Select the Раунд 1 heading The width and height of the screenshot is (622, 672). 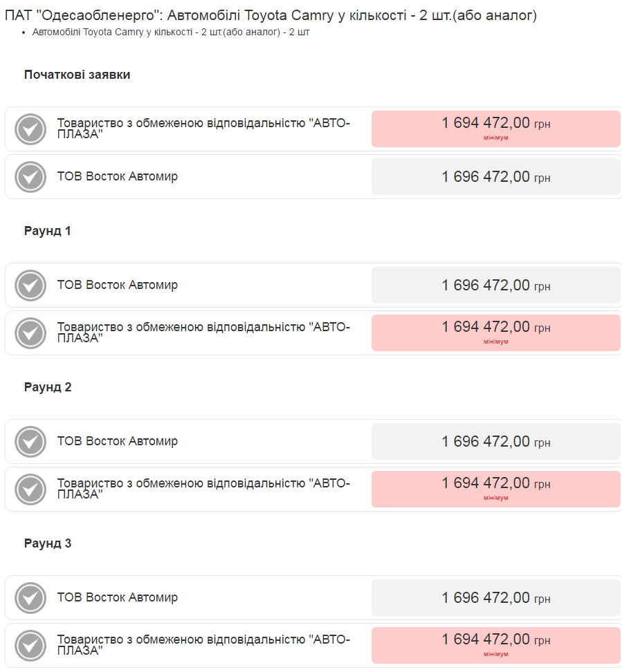(x=48, y=231)
